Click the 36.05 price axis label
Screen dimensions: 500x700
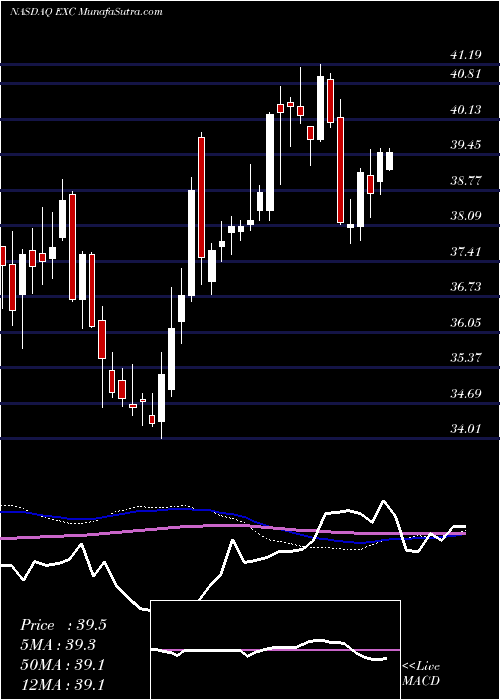click(466, 322)
